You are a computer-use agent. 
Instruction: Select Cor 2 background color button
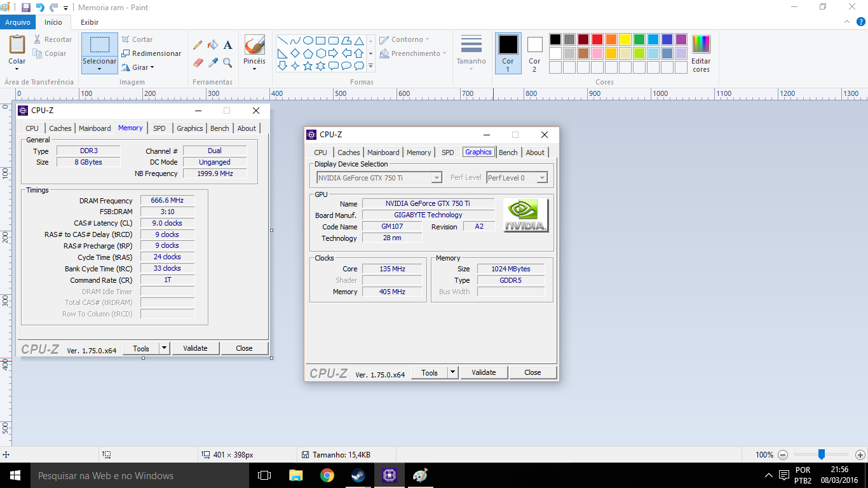click(534, 53)
